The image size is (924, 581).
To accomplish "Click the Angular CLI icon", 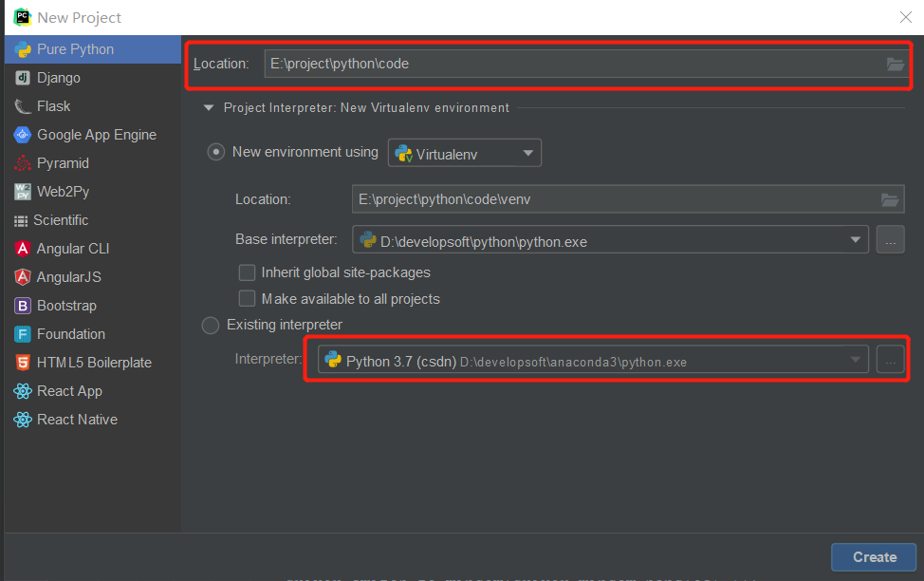I will click(x=23, y=249).
